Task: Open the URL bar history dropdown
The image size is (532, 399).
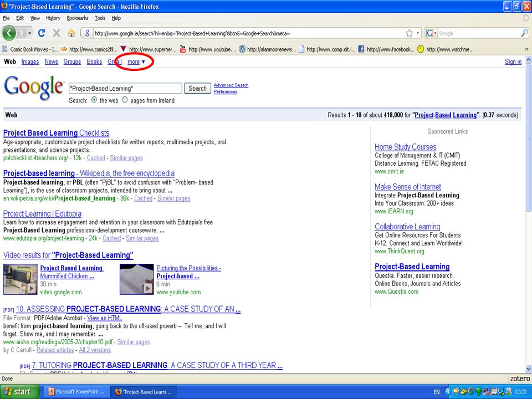Action: (418, 33)
